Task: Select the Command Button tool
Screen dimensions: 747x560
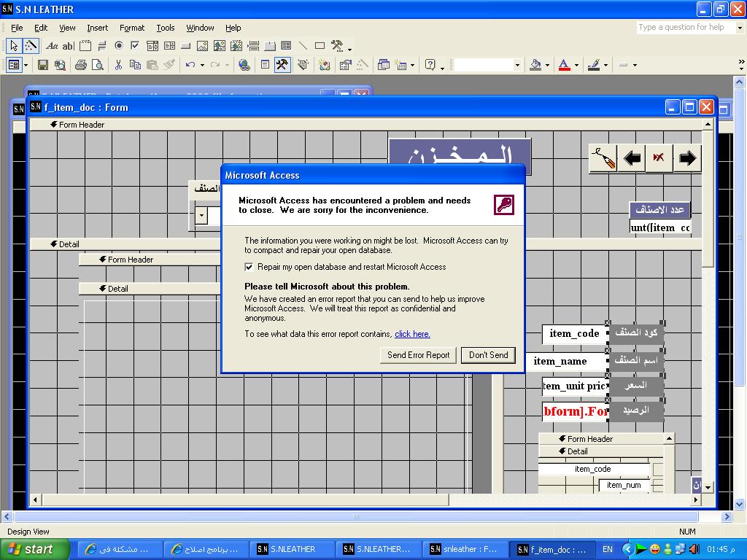Action: click(186, 46)
